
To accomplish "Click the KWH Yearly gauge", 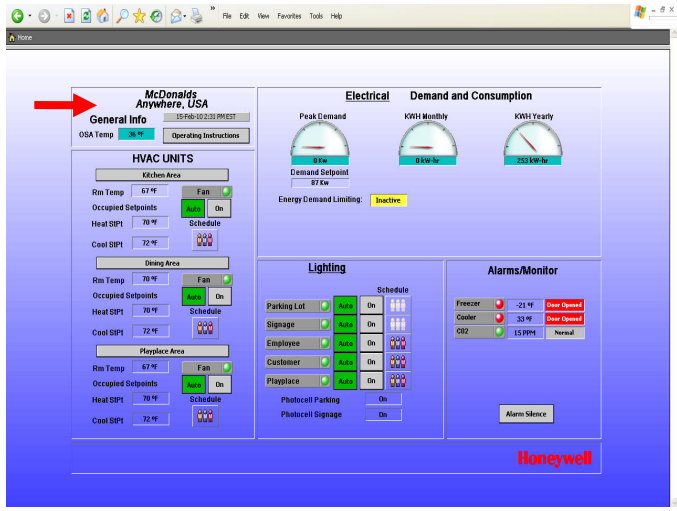I will tap(533, 142).
